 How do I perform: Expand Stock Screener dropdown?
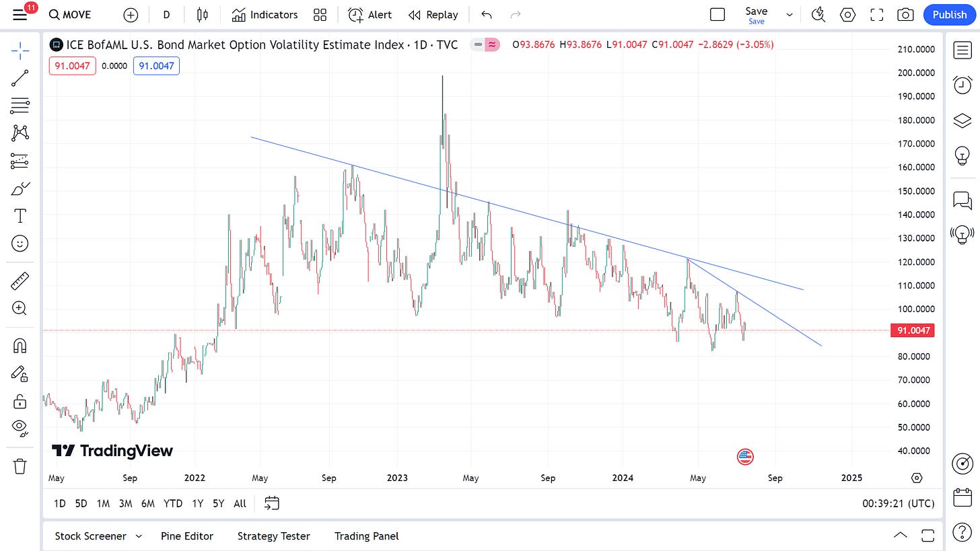[x=139, y=536]
